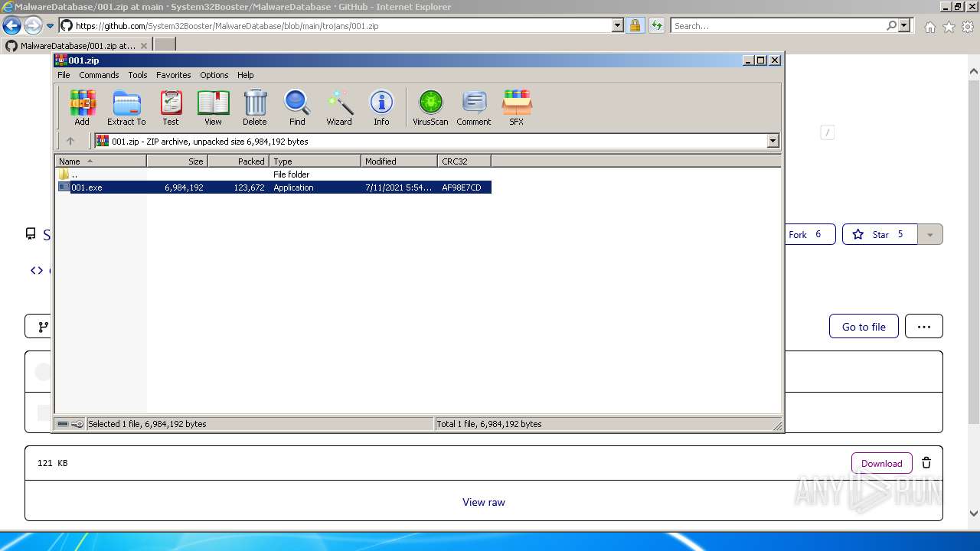Click the View file icon
Image resolution: width=980 pixels, height=551 pixels.
213,107
